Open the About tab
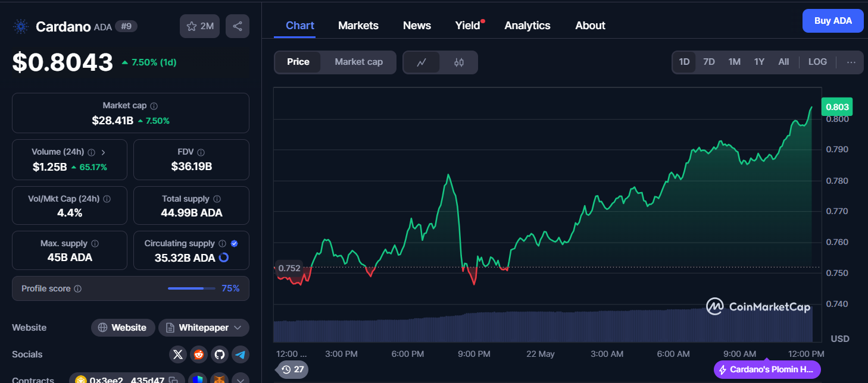This screenshot has height=383, width=868. pos(590,26)
